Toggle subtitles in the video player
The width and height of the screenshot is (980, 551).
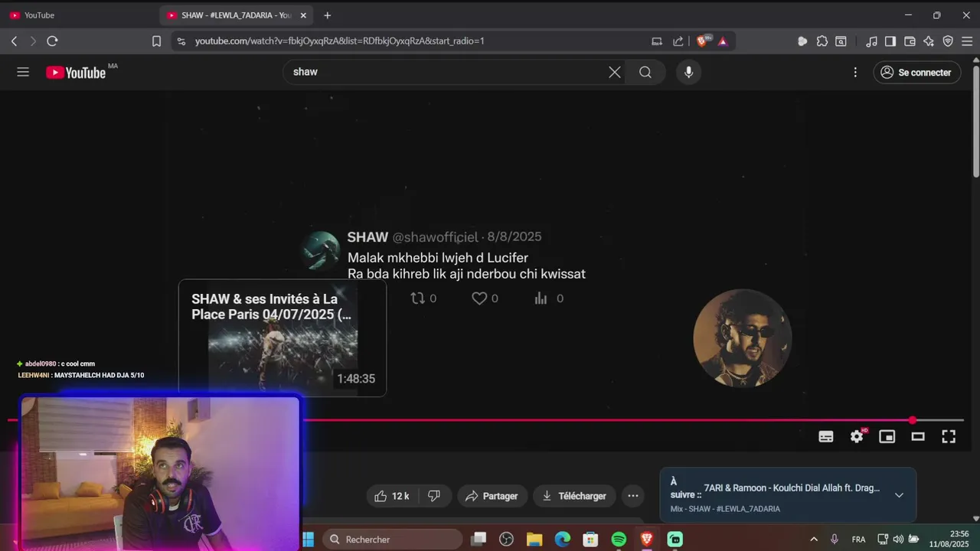[826, 436]
